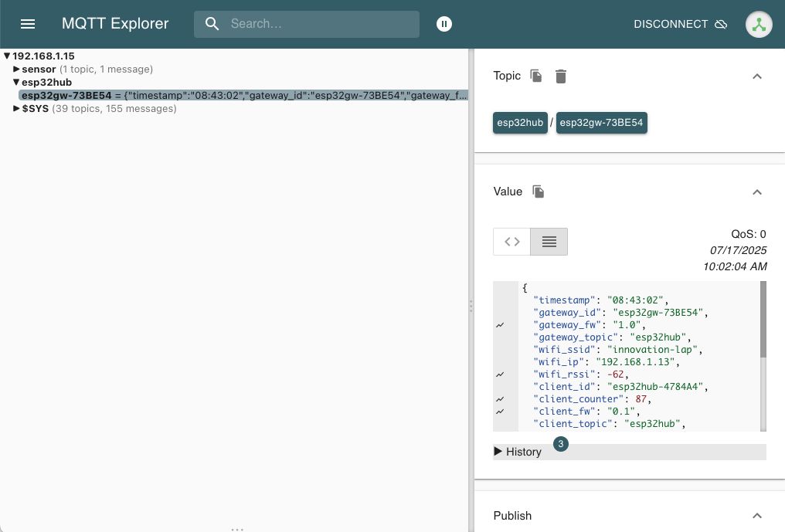785x532 pixels.
Task: Select the esp32gw-73BE54 tree row
Action: (x=244, y=95)
